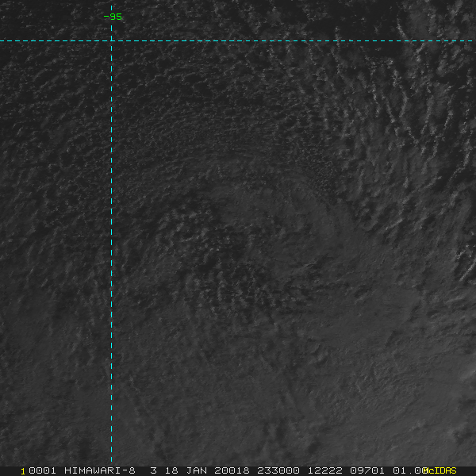This screenshot has height=476, width=476.
Task: Select the yellow McIDAS label
Action: pos(440,470)
